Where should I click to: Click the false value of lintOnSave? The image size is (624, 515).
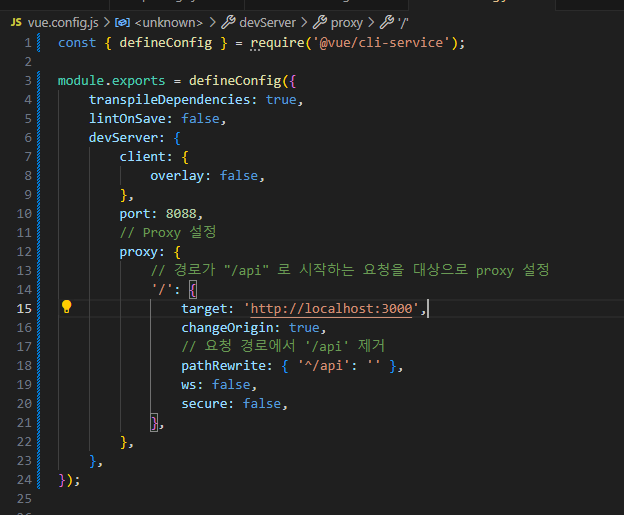tap(200, 119)
